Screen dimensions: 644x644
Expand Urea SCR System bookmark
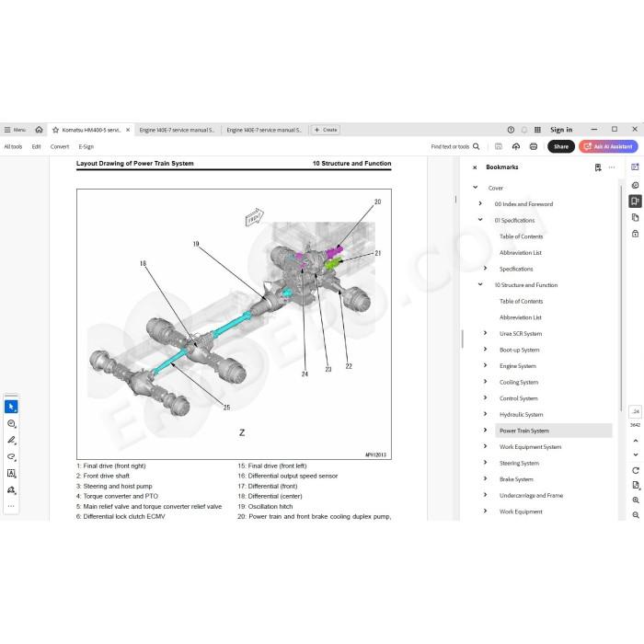485,333
